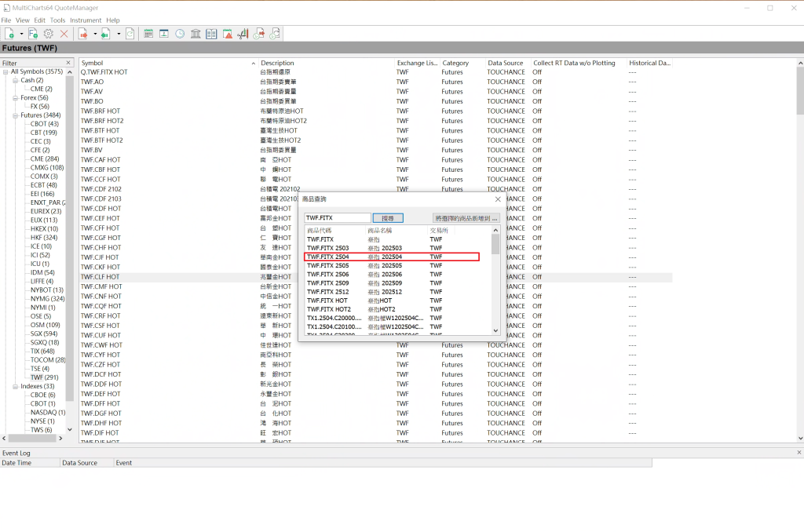Collapse the Indexes (33) tree node

[15, 386]
